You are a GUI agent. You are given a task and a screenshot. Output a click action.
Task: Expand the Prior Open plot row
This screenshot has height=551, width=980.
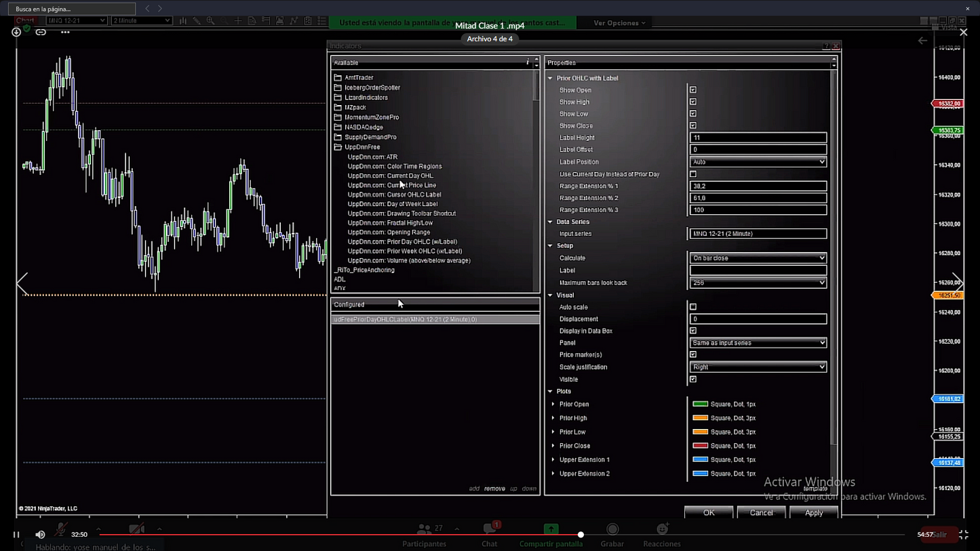pyautogui.click(x=553, y=405)
